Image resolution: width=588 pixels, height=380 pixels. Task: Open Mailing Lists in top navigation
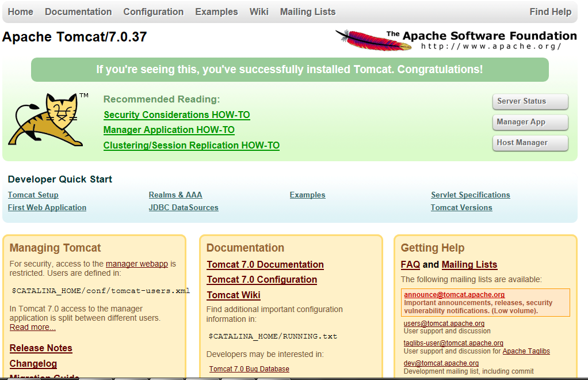click(308, 12)
